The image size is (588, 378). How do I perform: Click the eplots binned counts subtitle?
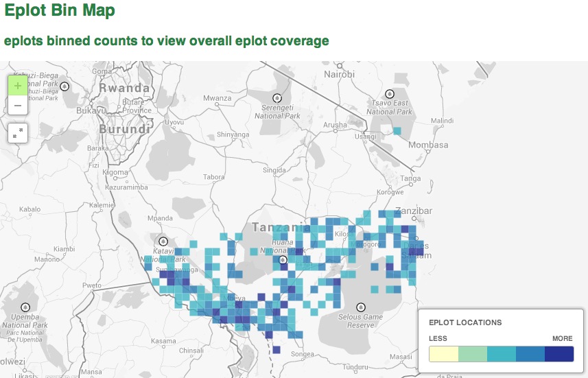(167, 40)
